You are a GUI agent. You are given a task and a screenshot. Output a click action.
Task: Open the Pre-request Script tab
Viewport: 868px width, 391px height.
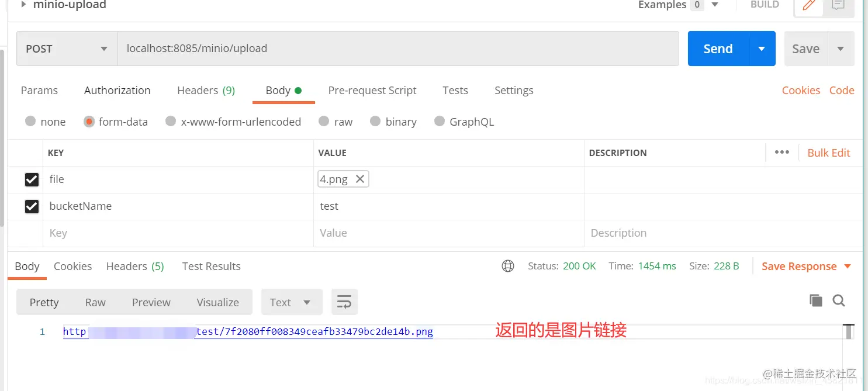click(372, 90)
